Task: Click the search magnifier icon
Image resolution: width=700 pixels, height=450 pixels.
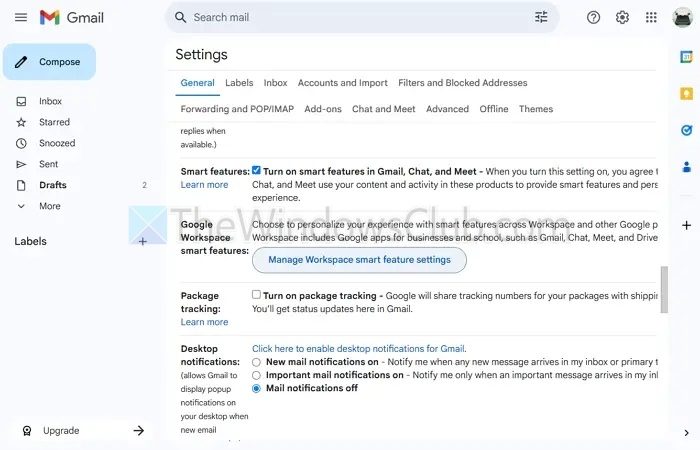Action: (180, 17)
